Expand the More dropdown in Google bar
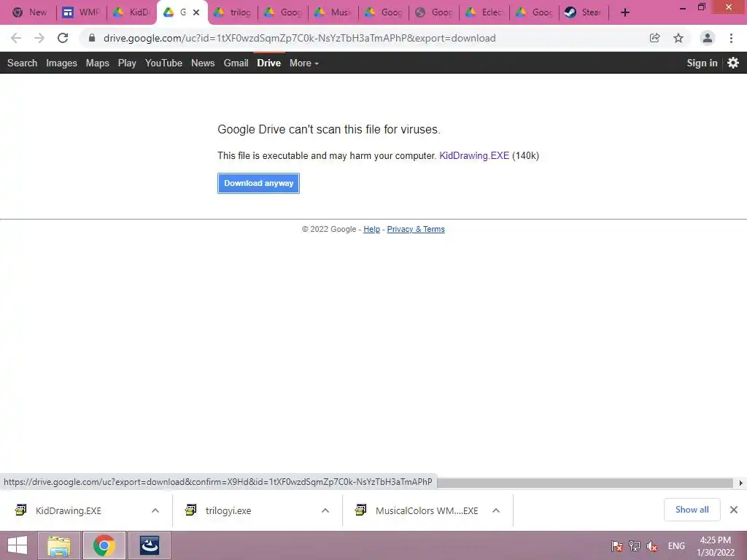The image size is (747, 560). click(x=304, y=63)
